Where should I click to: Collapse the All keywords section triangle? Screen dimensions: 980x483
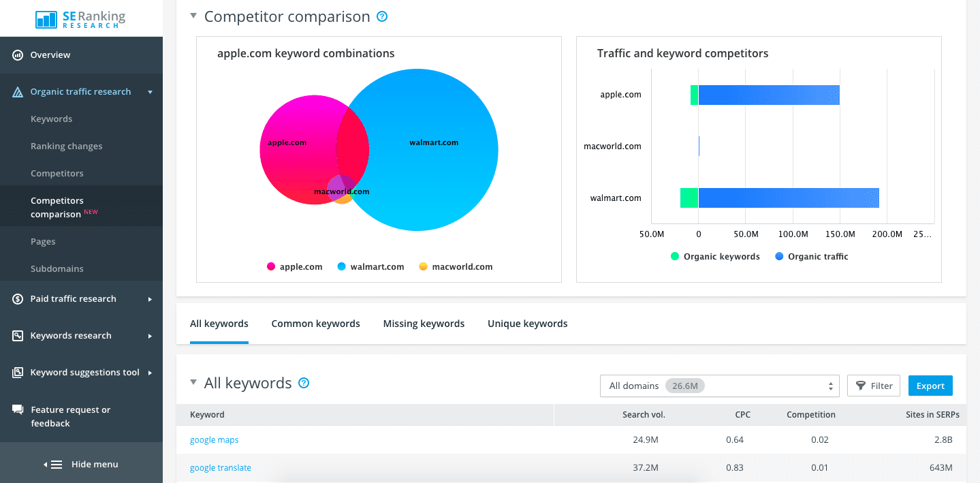click(x=193, y=382)
